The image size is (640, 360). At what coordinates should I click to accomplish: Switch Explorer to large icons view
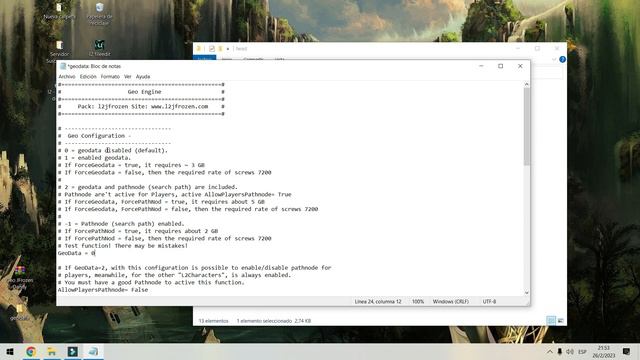point(561,321)
